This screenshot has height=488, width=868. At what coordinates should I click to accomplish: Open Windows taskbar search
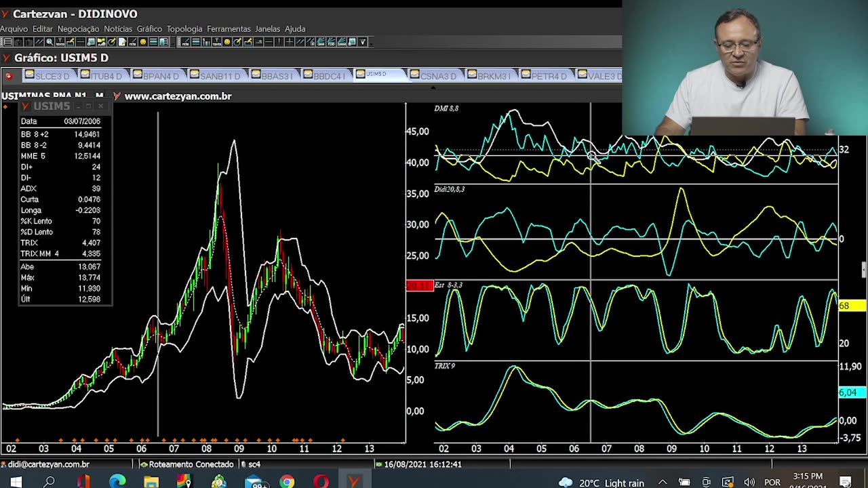(x=49, y=482)
